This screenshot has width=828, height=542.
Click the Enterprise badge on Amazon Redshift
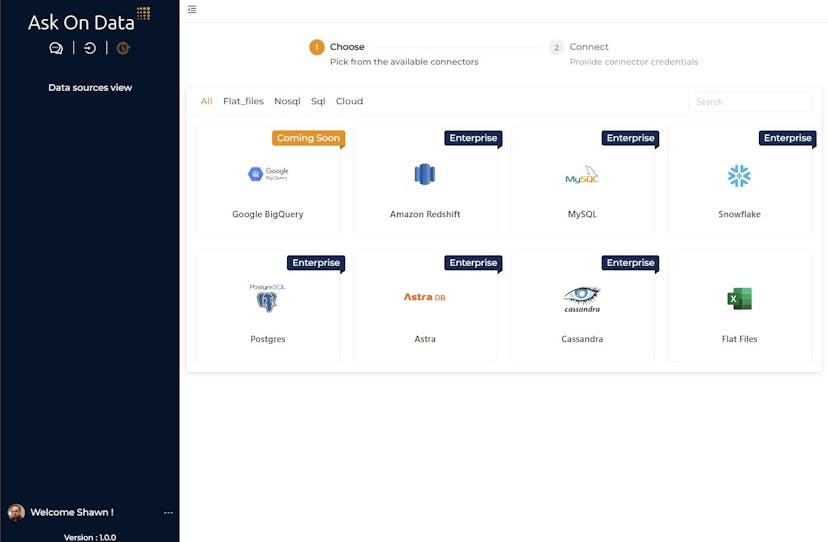tap(473, 138)
